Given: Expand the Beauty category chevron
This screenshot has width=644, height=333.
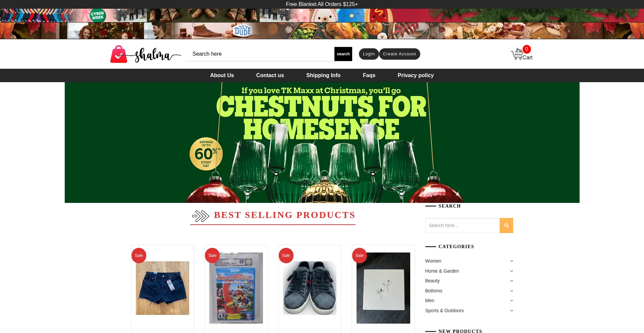Looking at the screenshot, I should (x=512, y=281).
